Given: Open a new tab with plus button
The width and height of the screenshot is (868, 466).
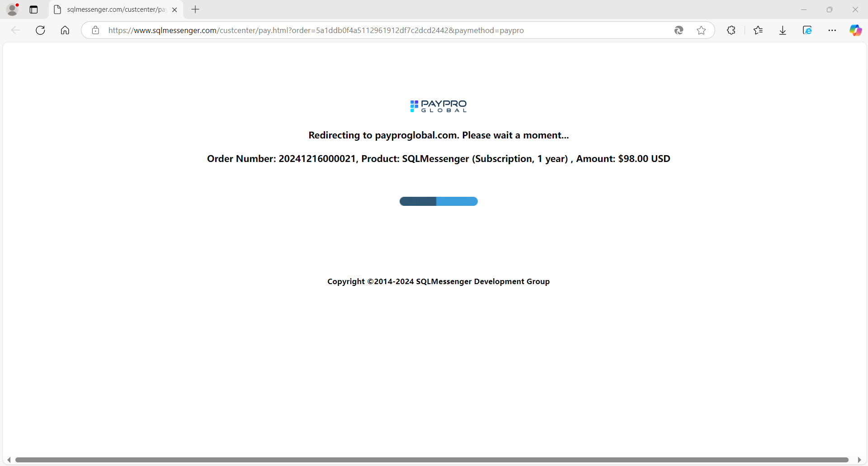Looking at the screenshot, I should [195, 10].
